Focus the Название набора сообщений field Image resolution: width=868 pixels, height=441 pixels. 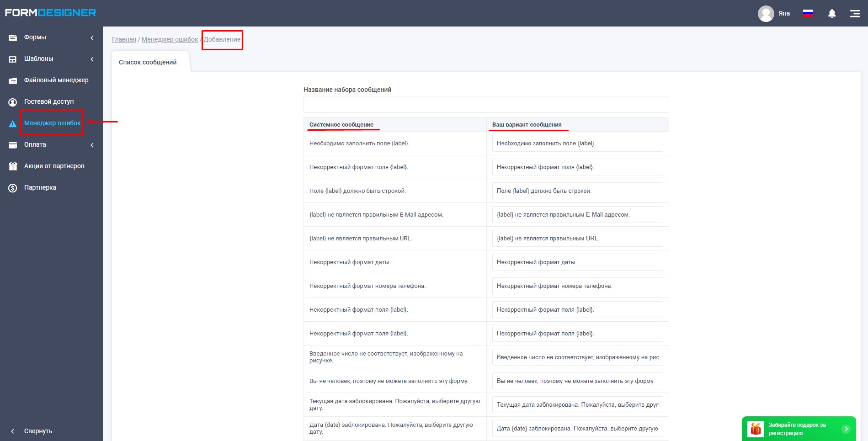(486, 104)
